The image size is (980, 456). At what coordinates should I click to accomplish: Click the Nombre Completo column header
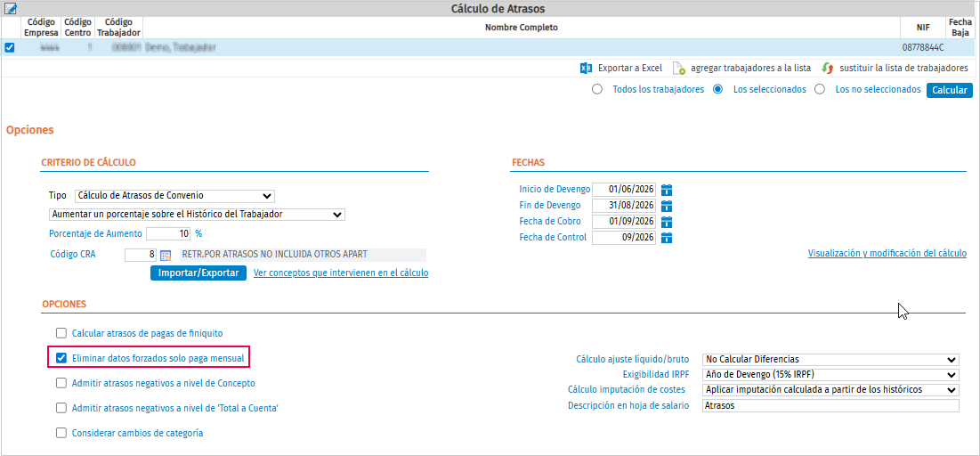point(522,28)
